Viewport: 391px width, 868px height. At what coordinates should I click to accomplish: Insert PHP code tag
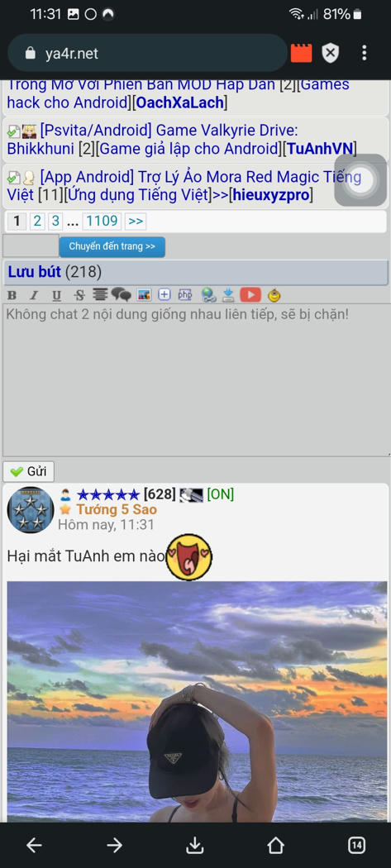click(185, 295)
